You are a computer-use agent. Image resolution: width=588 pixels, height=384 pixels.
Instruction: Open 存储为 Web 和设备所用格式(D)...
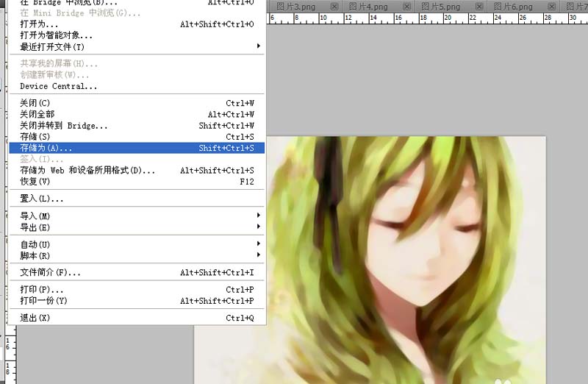click(x=137, y=171)
